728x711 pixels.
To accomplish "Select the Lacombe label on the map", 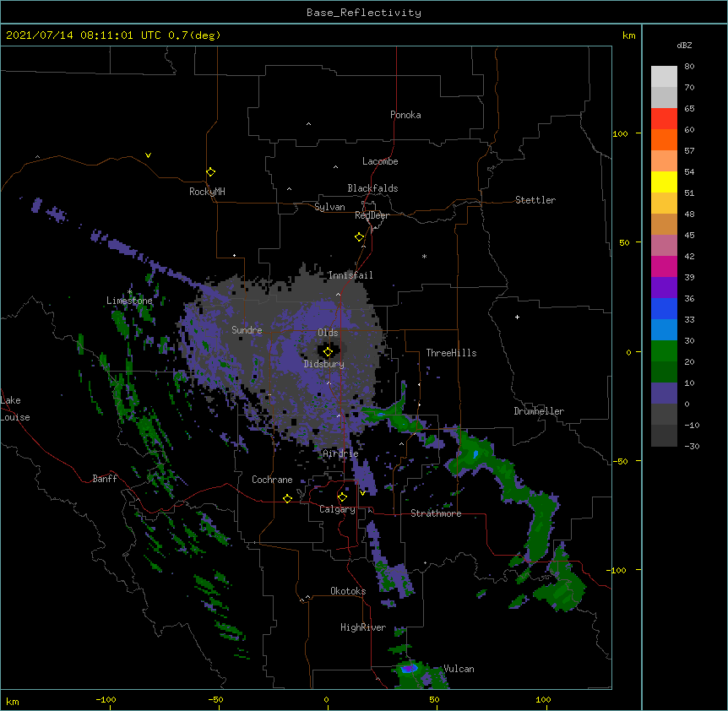I will 380,161.
